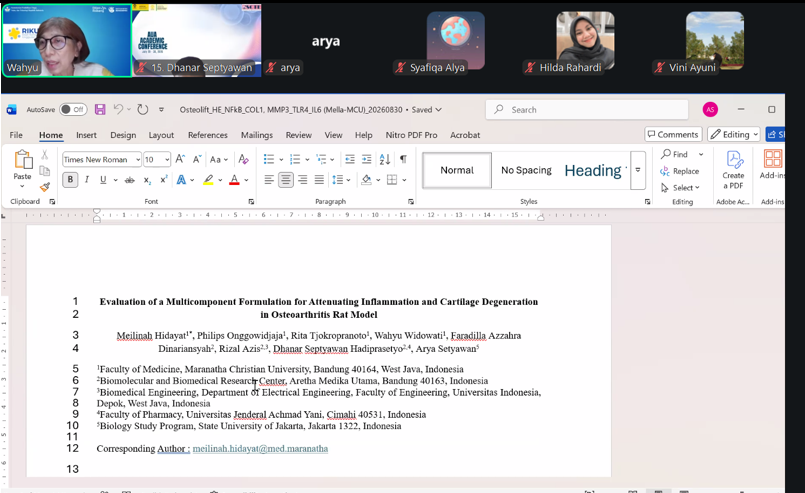Increase indent icon in Paragraph group
This screenshot has height=493, width=805.
(367, 159)
